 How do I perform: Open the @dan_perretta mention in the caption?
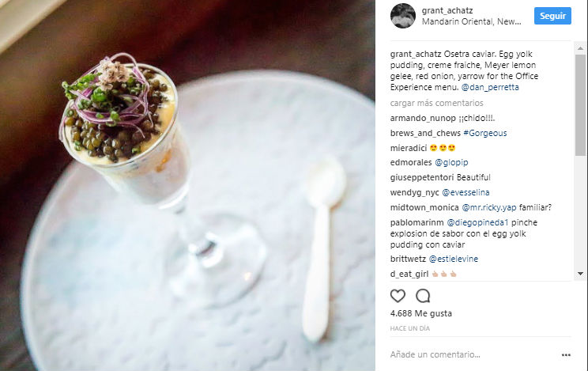tap(490, 87)
